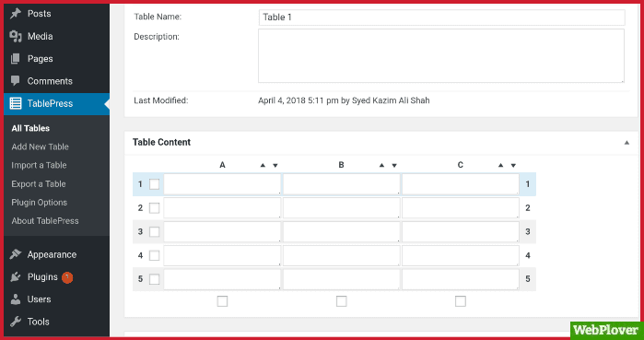Sort column C descending arrow
Image resolution: width=644 pixels, height=340 pixels.
pyautogui.click(x=513, y=166)
